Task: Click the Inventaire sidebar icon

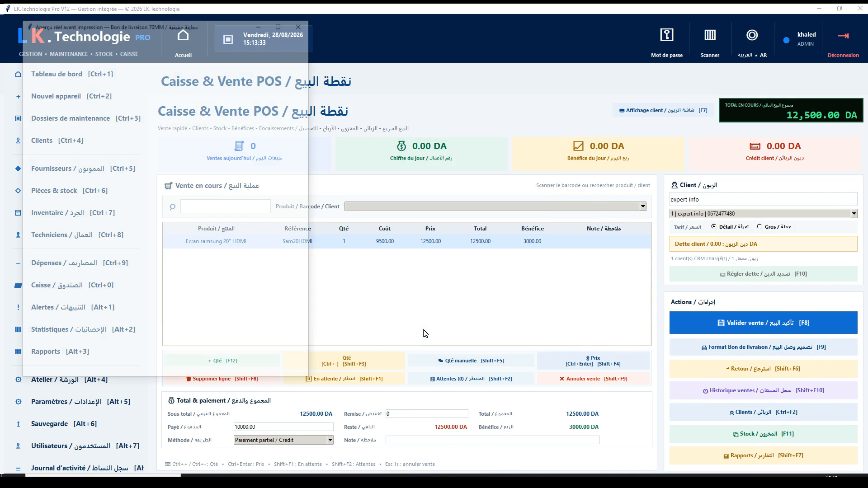Action: pos(18,213)
